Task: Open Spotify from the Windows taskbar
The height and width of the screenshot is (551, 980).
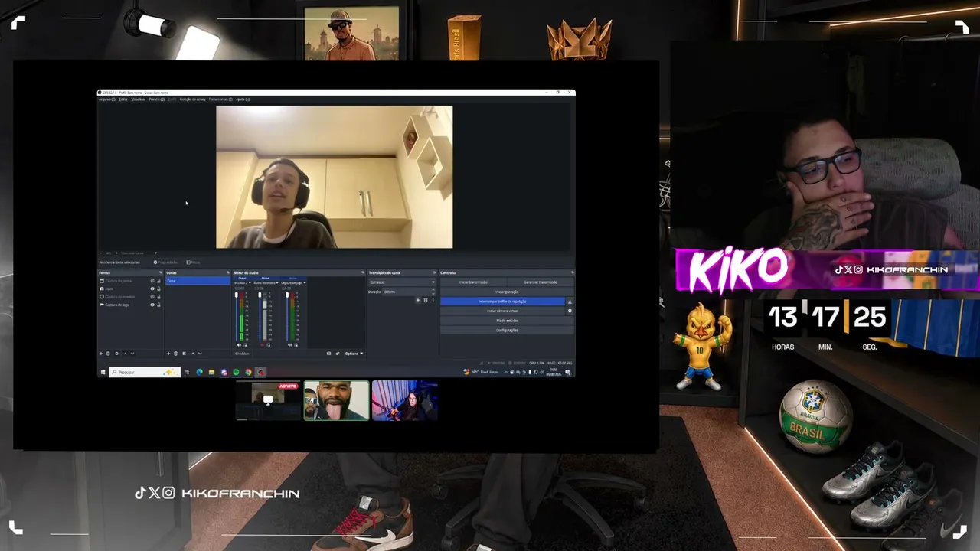Action: pos(236,372)
